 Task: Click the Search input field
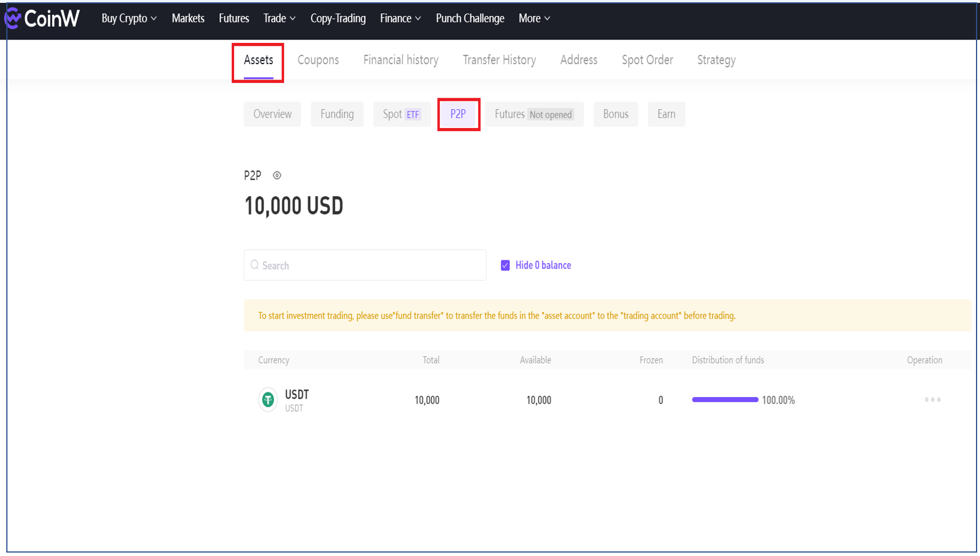point(365,265)
